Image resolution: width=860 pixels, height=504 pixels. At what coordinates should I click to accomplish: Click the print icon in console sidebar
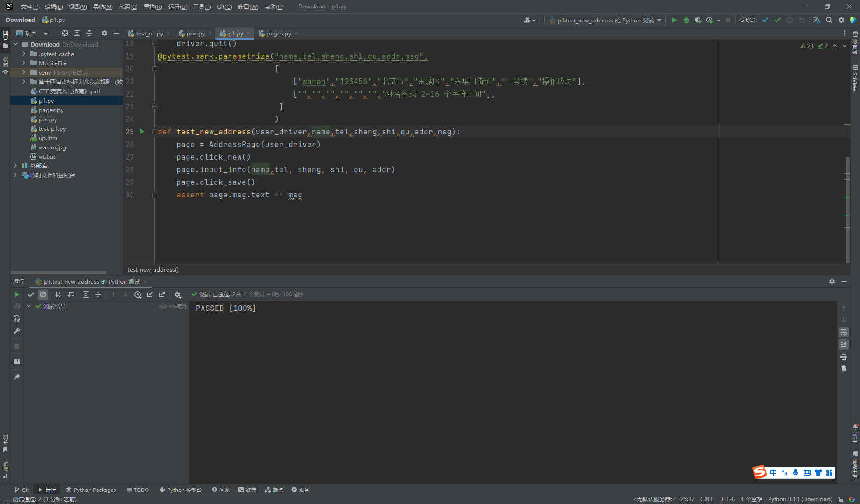click(x=844, y=357)
